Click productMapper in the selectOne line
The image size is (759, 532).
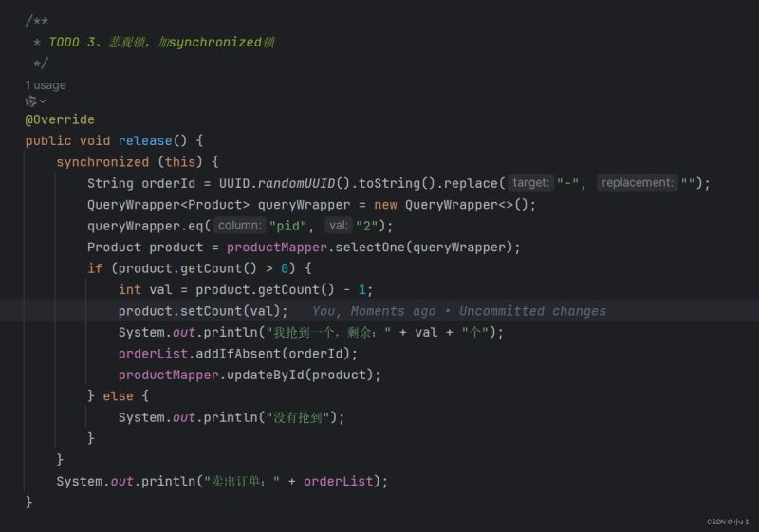click(x=277, y=248)
